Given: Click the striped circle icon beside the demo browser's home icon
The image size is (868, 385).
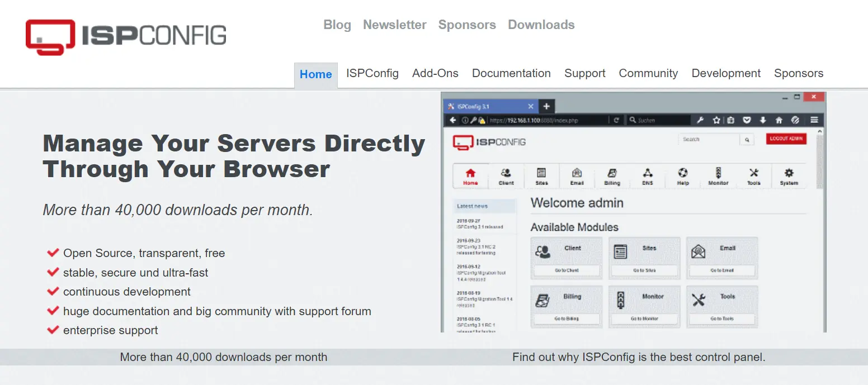Looking at the screenshot, I should click(795, 120).
